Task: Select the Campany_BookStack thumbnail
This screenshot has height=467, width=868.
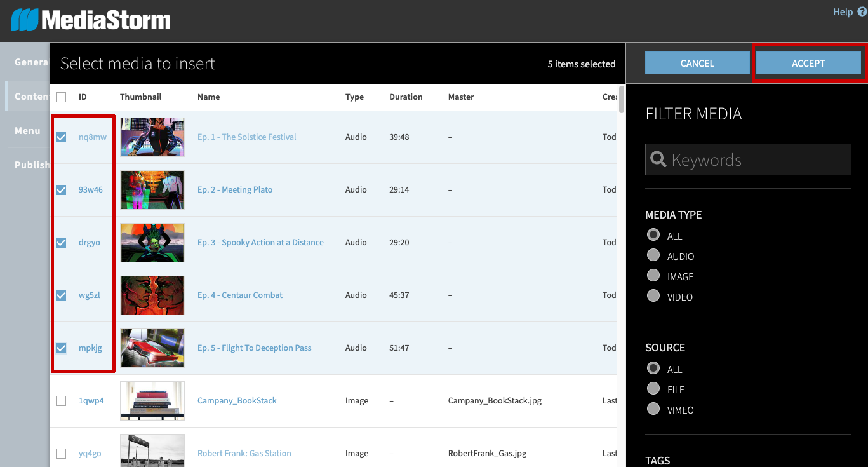Action: point(152,401)
